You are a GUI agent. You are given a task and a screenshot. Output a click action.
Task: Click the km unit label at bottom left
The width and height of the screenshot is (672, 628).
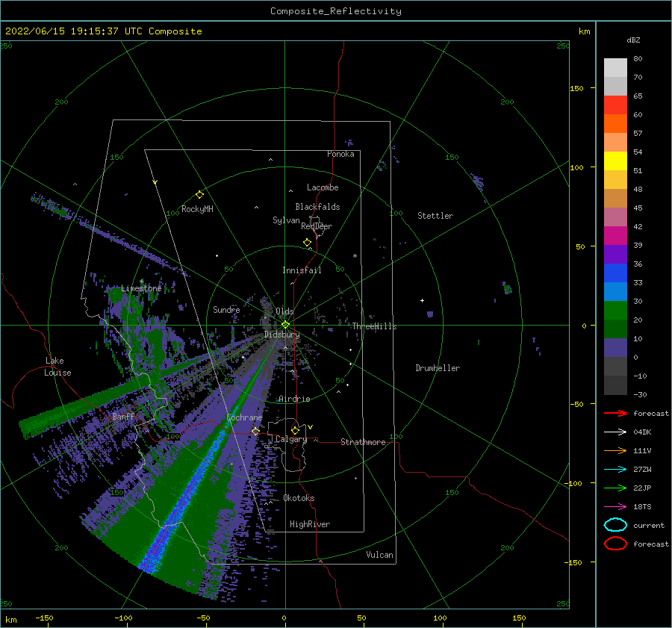(x=10, y=620)
